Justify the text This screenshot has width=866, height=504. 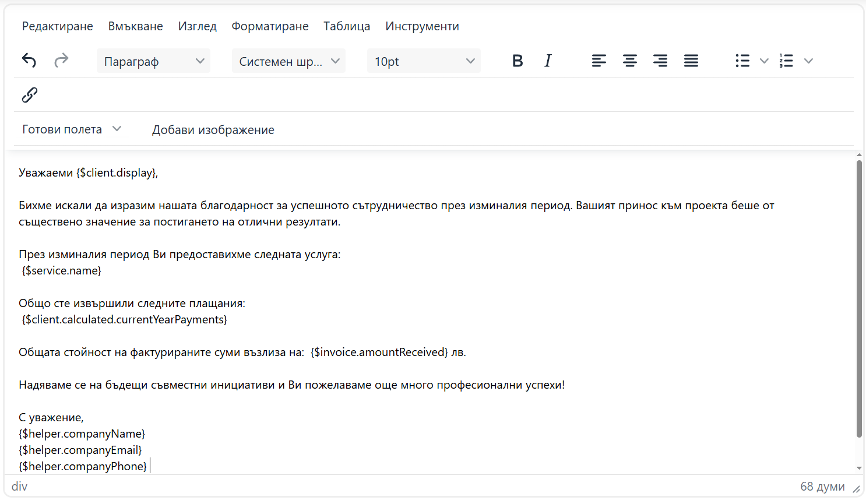coord(691,61)
